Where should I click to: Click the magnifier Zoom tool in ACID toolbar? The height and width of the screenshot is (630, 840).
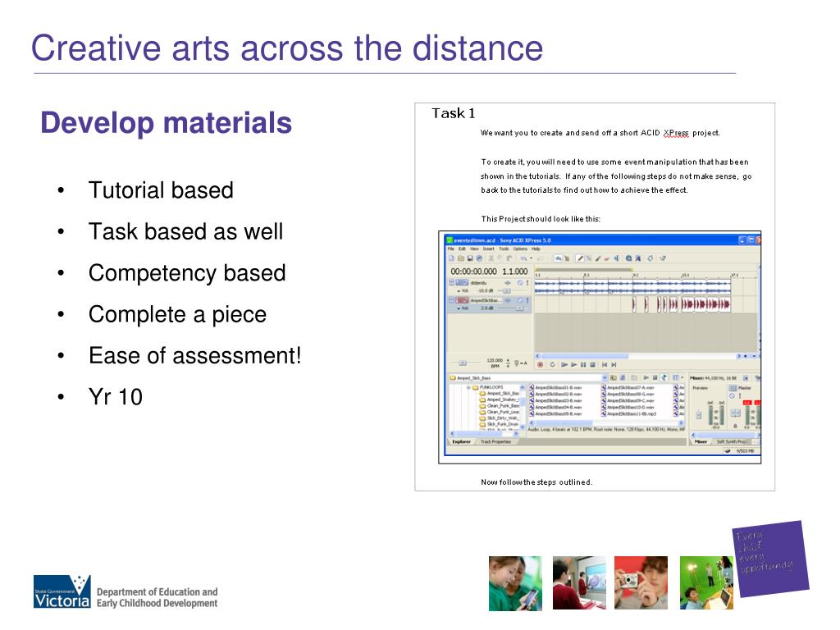tap(629, 258)
